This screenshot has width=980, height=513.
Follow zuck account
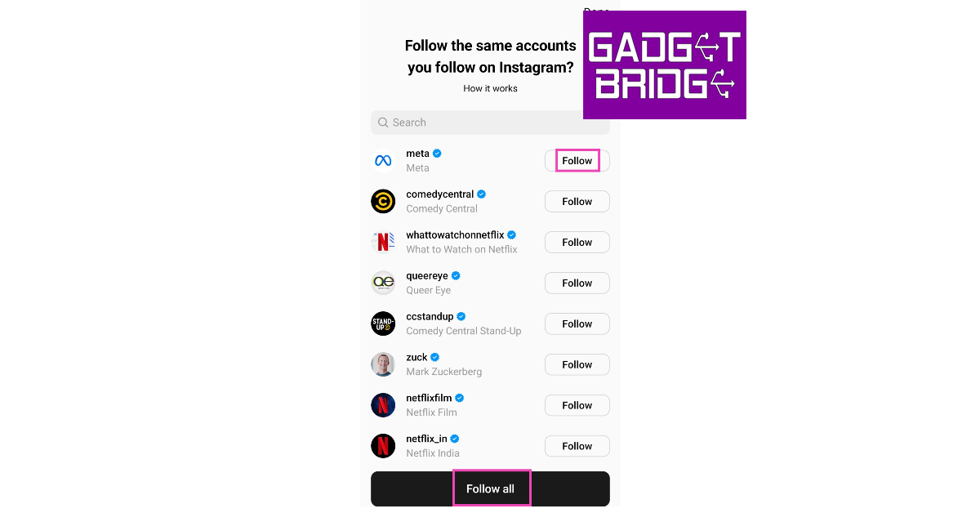click(577, 365)
